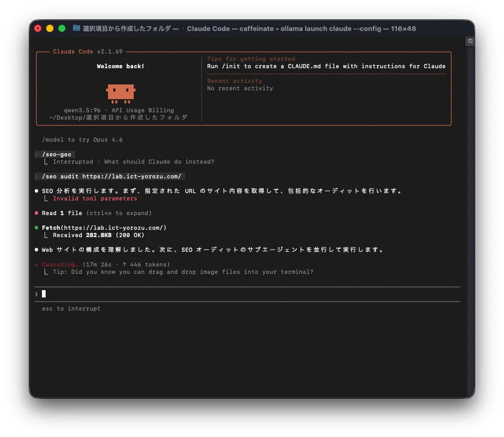Viewport: 504px width, 437px height.
Task: Click the 'Web サイトの構成を理解しました' line
Action: pyautogui.click(x=212, y=250)
